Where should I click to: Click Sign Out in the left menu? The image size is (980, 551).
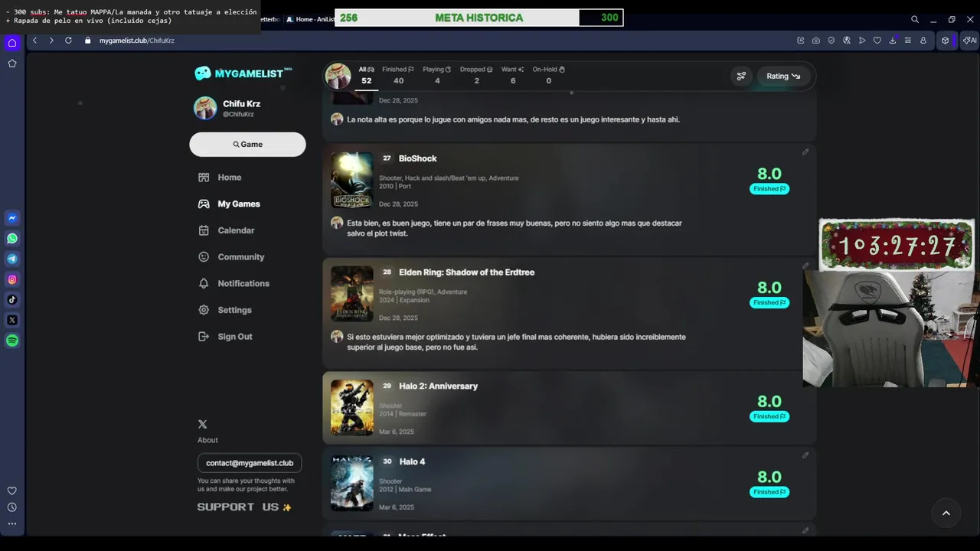225,337
